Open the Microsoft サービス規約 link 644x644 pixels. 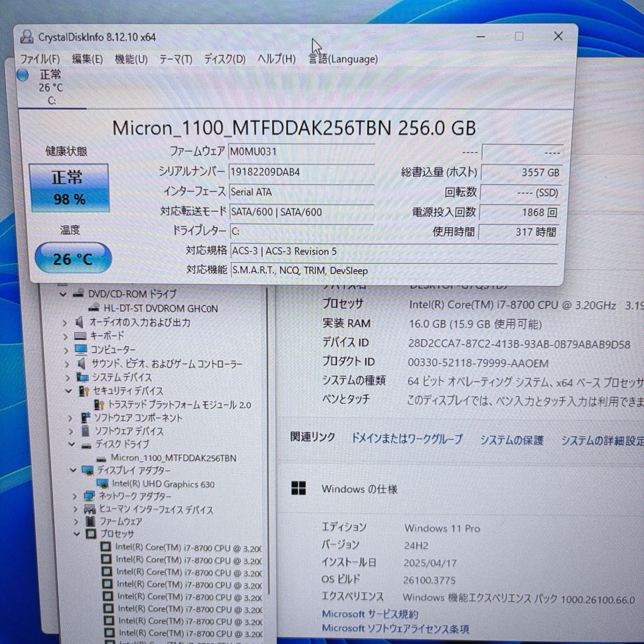click(x=370, y=614)
